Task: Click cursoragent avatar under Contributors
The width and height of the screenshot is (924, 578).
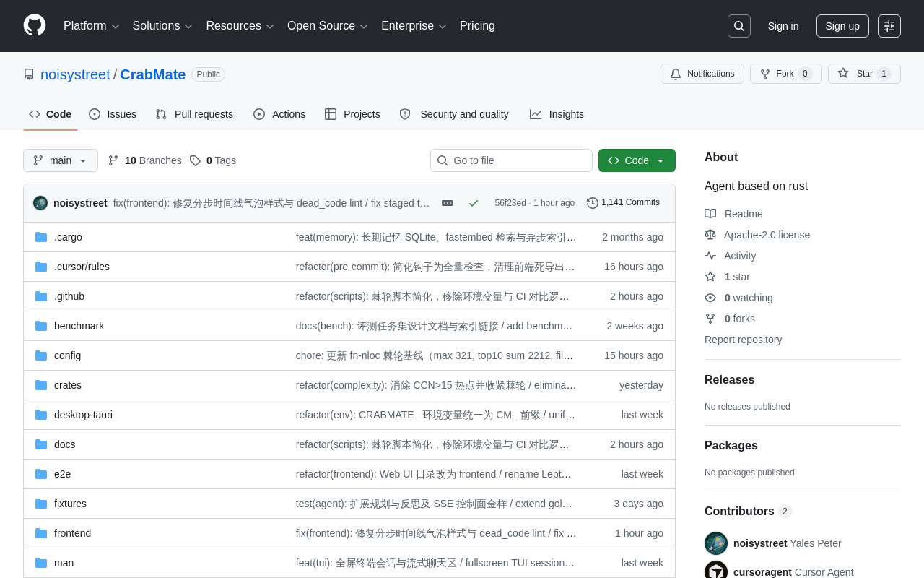Action: tap(716, 571)
